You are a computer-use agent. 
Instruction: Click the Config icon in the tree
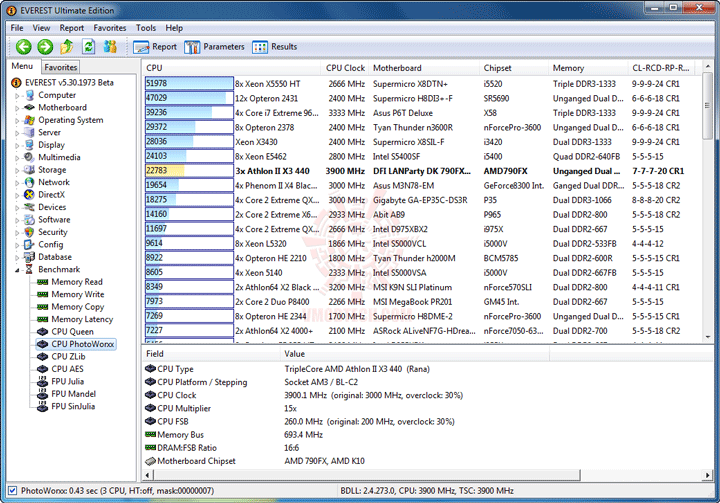click(29, 244)
